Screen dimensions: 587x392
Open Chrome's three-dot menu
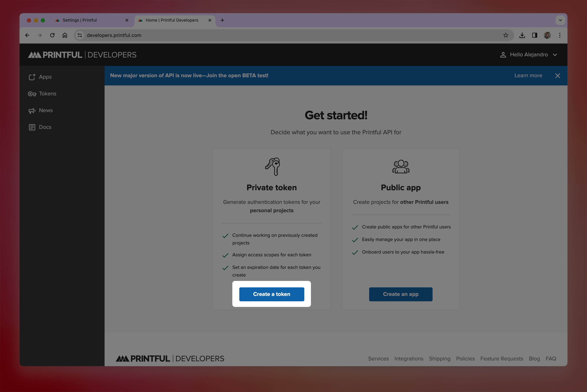(x=560, y=35)
